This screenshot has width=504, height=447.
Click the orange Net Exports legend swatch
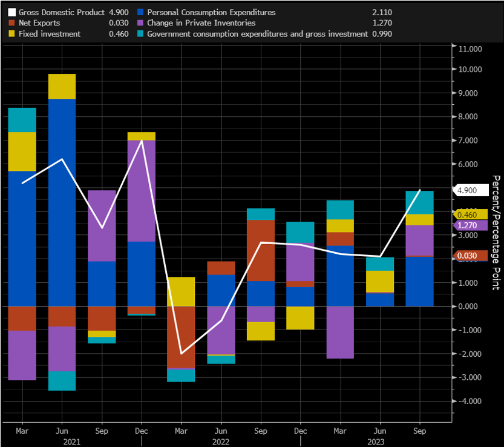(11, 23)
